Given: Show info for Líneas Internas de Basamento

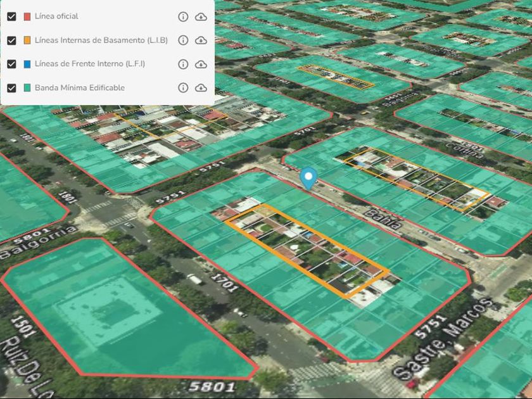Looking at the screenshot, I should coord(183,41).
